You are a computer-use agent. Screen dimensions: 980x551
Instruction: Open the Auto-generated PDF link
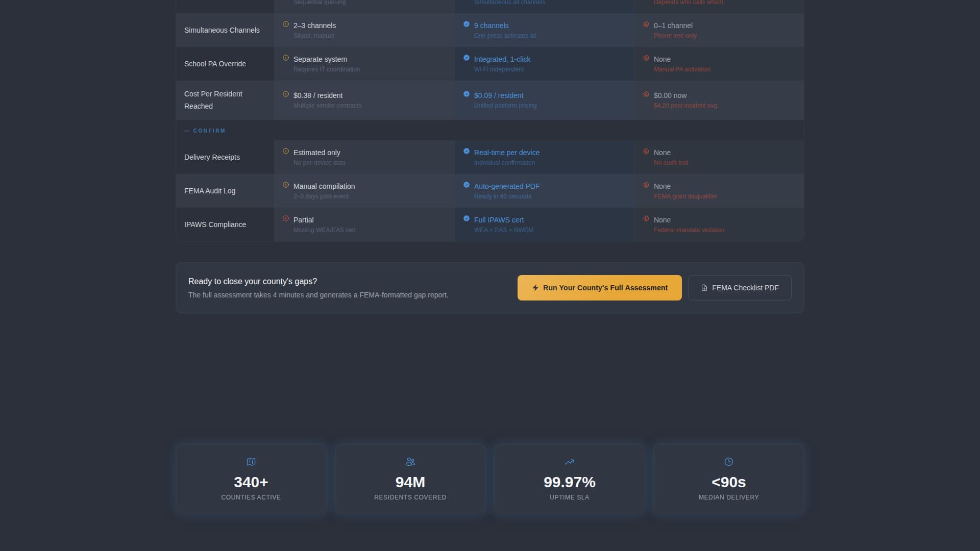tap(507, 186)
